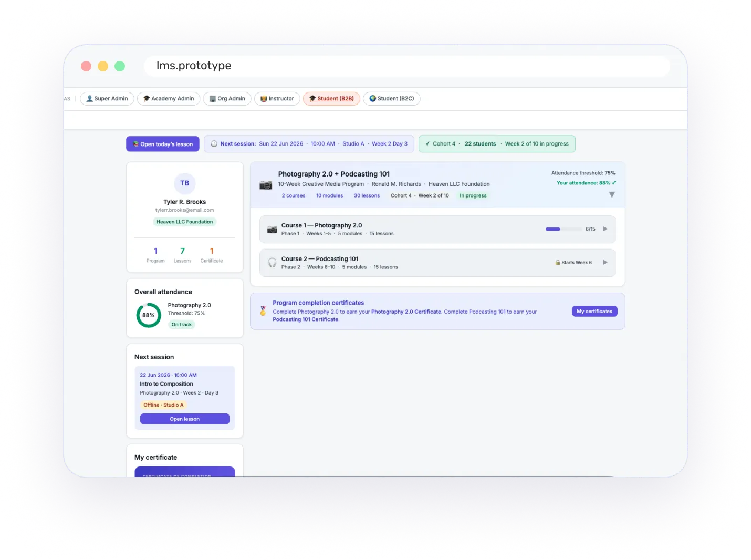Click the camera icon beside Photography 2.0 + Podcasting 101
Image resolution: width=751 pixels, height=560 pixels.
coord(266,185)
